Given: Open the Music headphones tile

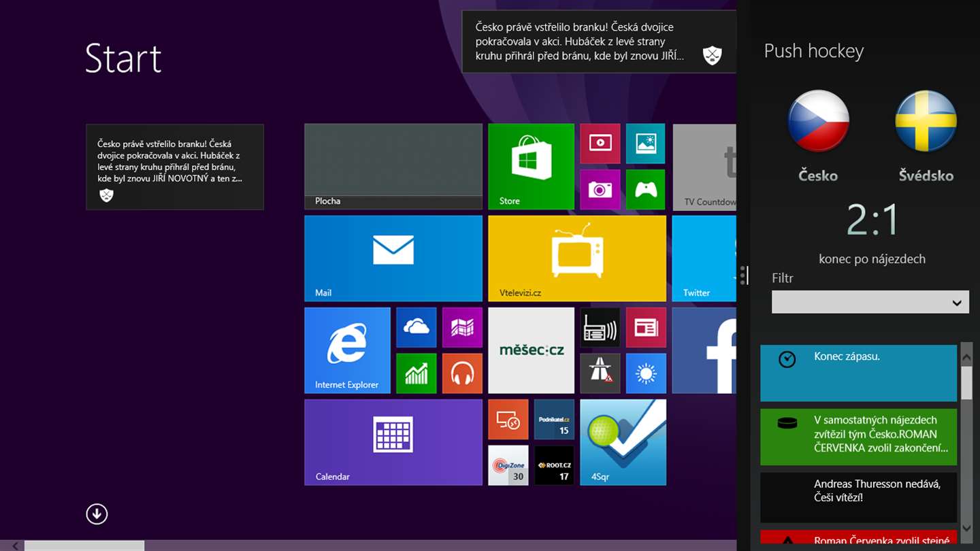Looking at the screenshot, I should [x=462, y=373].
